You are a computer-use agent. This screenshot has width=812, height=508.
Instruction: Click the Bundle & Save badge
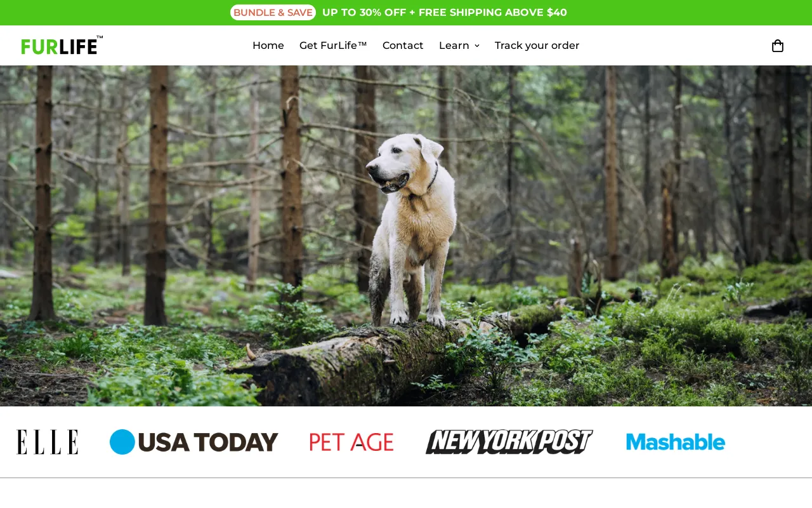point(273,13)
